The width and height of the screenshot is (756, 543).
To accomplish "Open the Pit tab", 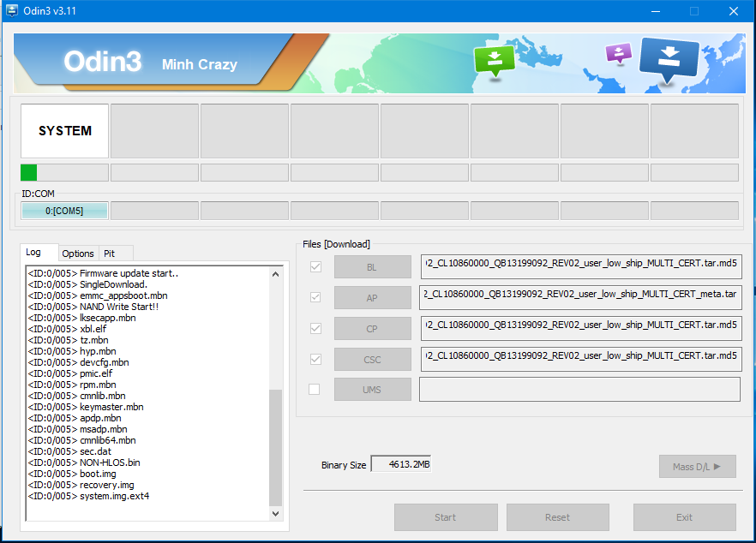I will (x=110, y=254).
